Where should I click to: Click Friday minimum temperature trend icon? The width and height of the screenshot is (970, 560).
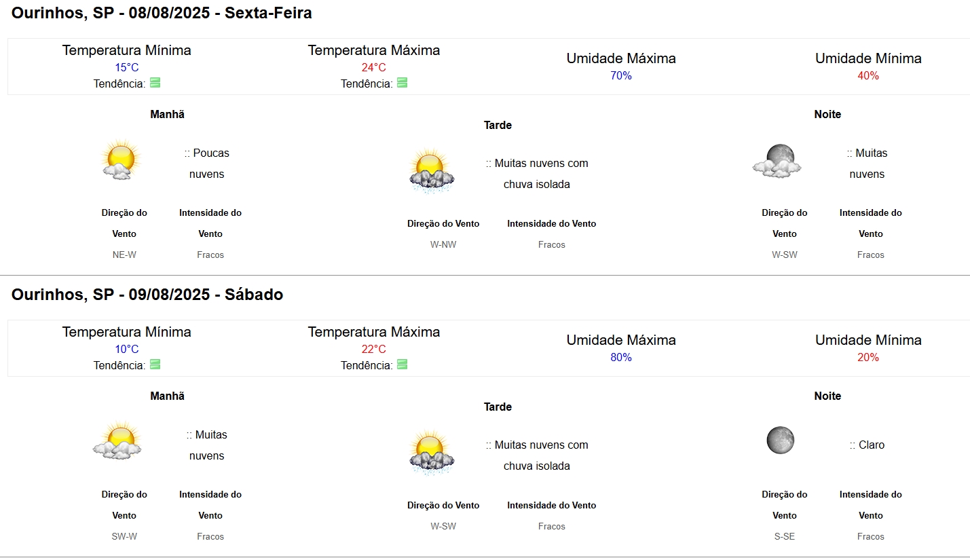point(155,83)
